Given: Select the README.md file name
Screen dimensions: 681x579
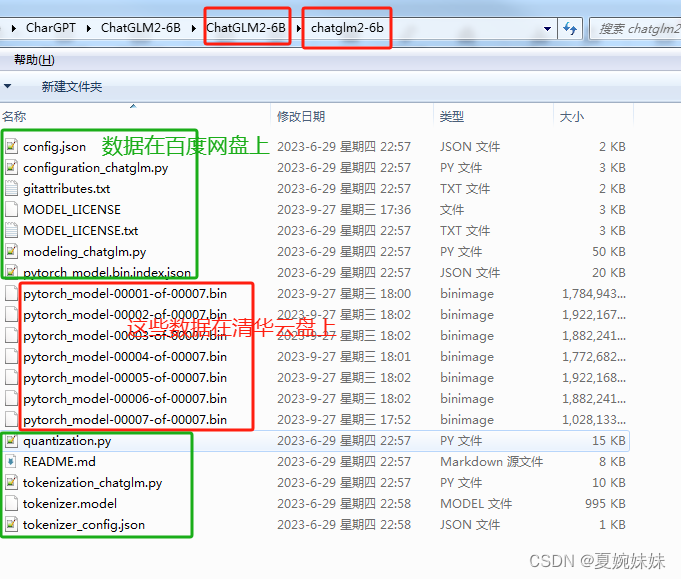Looking at the screenshot, I should coord(60,461).
